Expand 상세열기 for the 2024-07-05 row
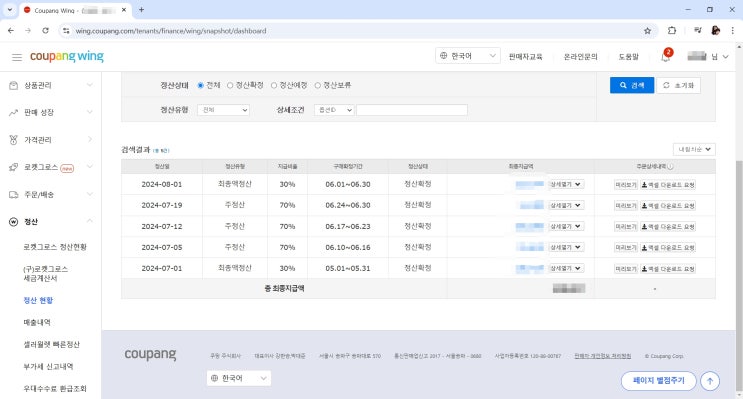The width and height of the screenshot is (743, 399). [566, 247]
